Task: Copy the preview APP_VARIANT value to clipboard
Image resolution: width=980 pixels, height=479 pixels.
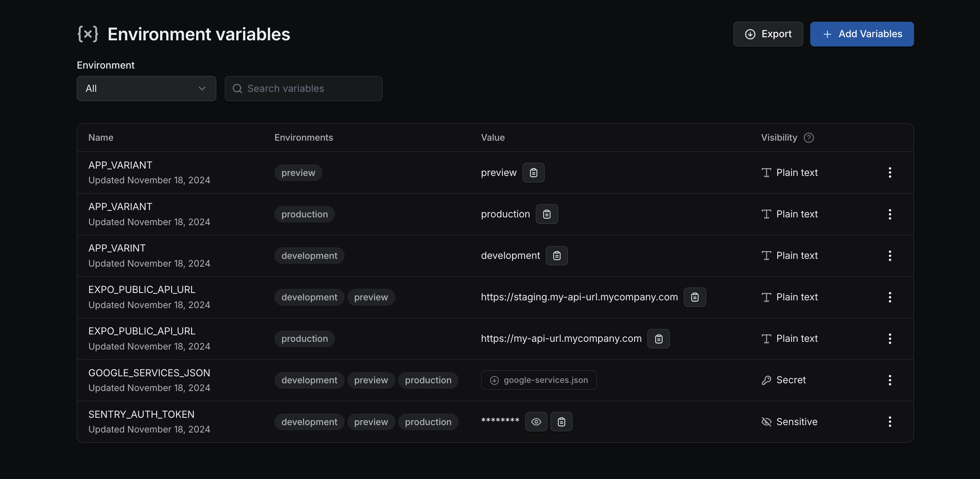Action: (533, 172)
